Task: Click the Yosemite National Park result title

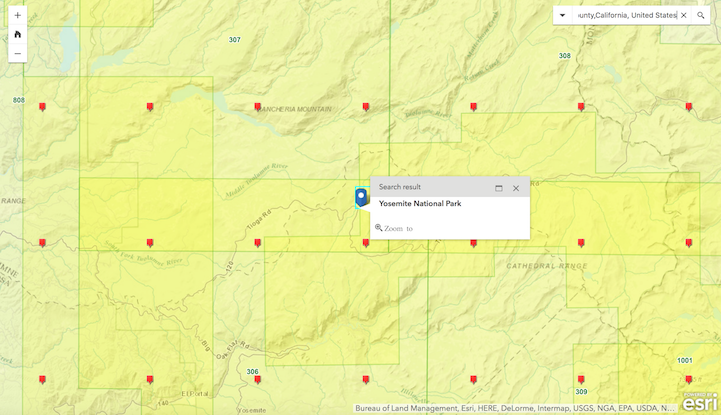Action: [419, 203]
